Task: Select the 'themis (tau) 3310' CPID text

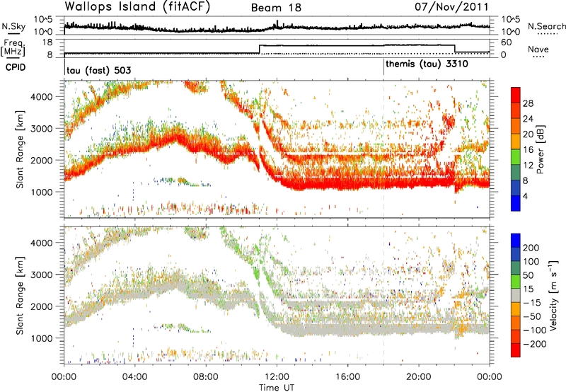Action: pos(427,64)
